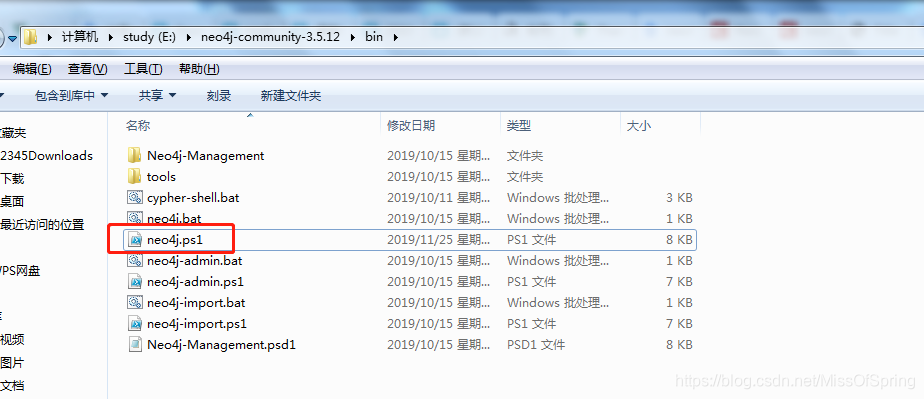
Task: Select the neo4j-admin.bat file name
Action: click(194, 260)
